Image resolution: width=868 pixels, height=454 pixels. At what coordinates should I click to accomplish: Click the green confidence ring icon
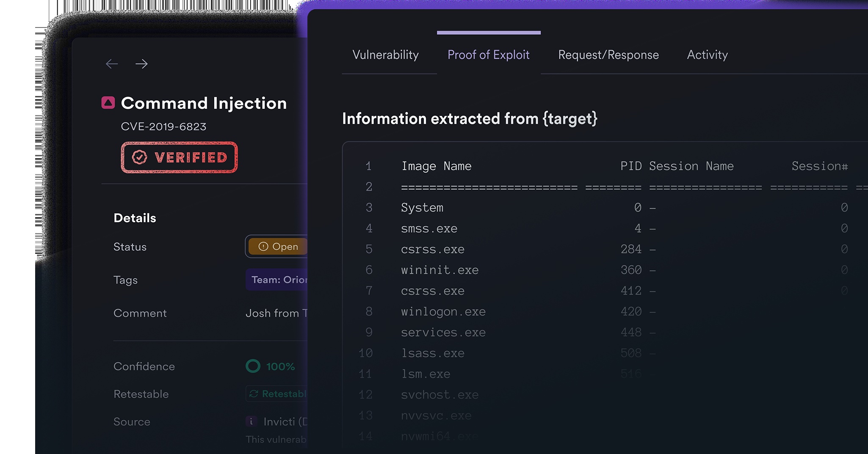click(253, 366)
